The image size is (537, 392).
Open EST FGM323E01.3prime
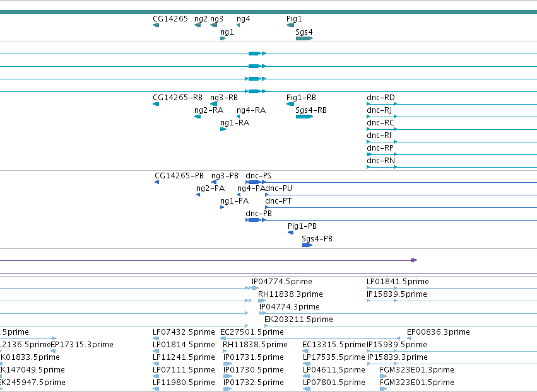417,371
